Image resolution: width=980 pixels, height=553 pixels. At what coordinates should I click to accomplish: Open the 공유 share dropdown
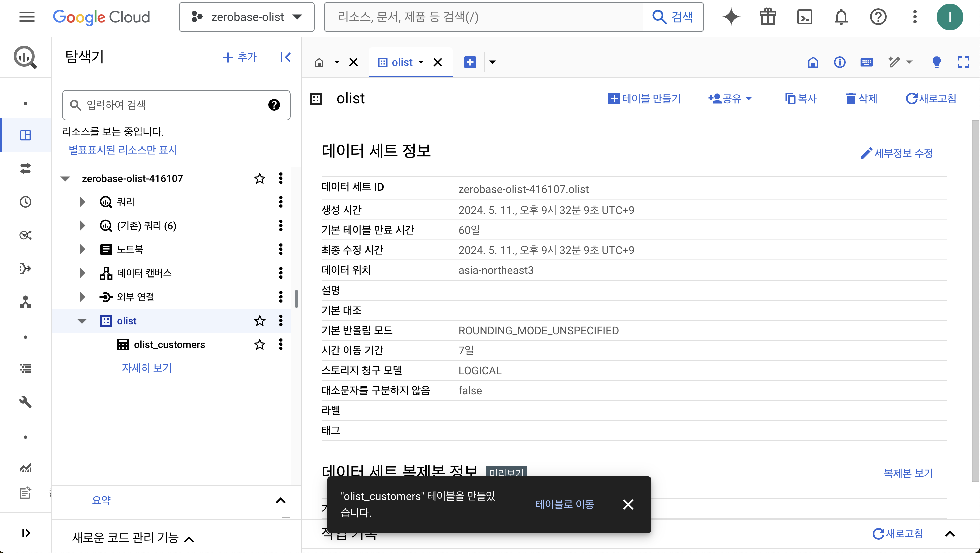point(730,99)
